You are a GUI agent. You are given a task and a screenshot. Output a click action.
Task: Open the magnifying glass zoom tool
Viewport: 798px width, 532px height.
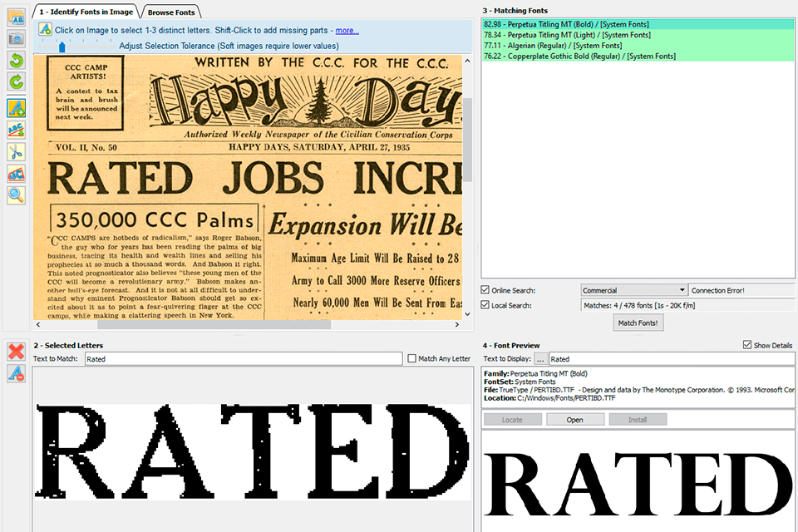click(16, 195)
